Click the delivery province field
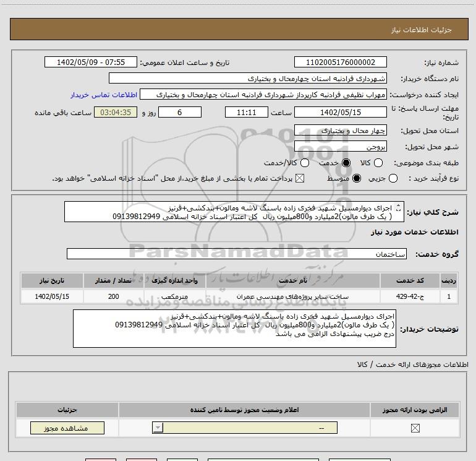Screen dimensions: 476x461 coord(340,131)
